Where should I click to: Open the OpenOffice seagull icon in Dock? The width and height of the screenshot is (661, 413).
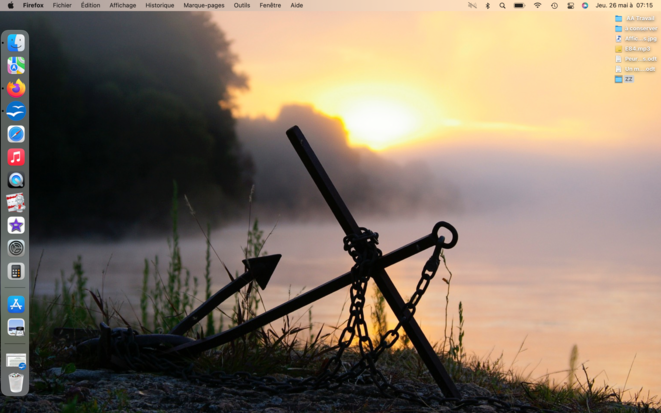16,111
